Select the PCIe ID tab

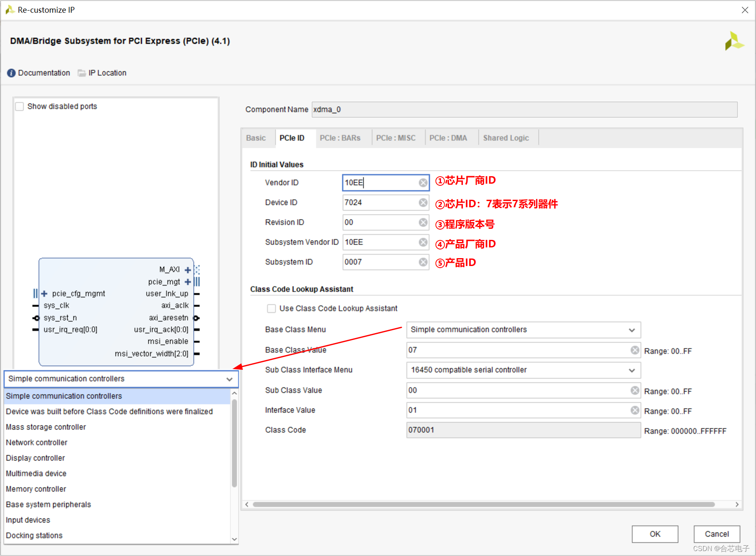pos(292,138)
